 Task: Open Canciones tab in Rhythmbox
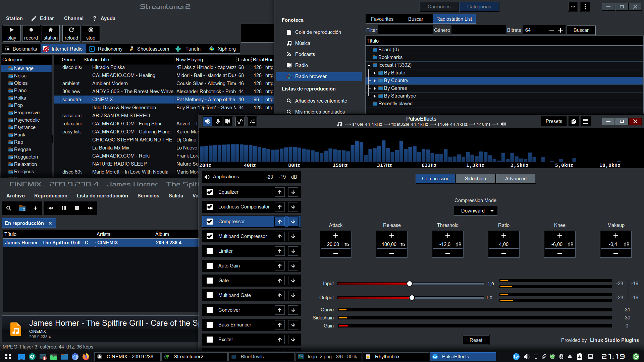[439, 7]
